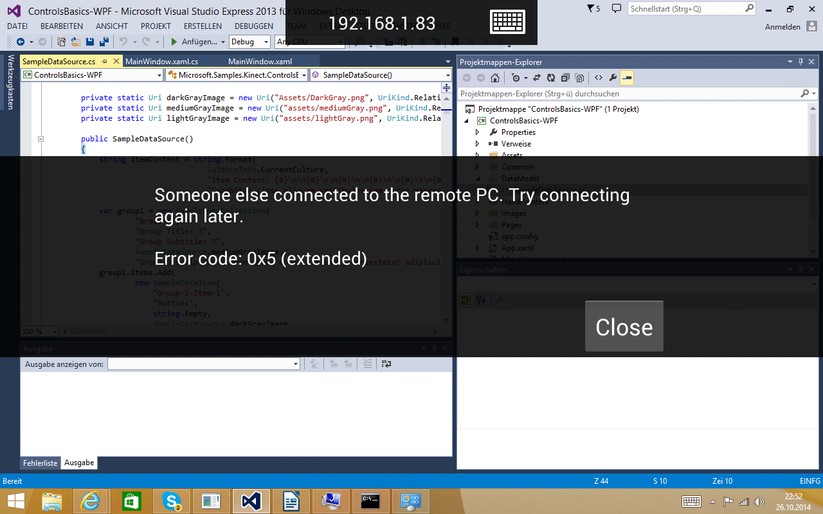Open the DEBUGGEN menu
This screenshot has width=823, height=514.
click(254, 26)
